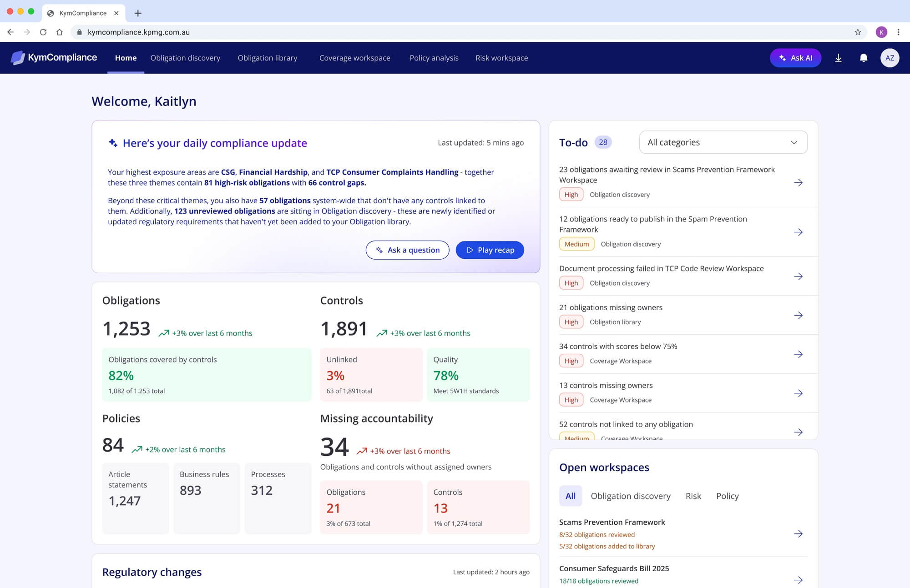Click the browser address bar URL
The width and height of the screenshot is (910, 588).
[x=139, y=32]
